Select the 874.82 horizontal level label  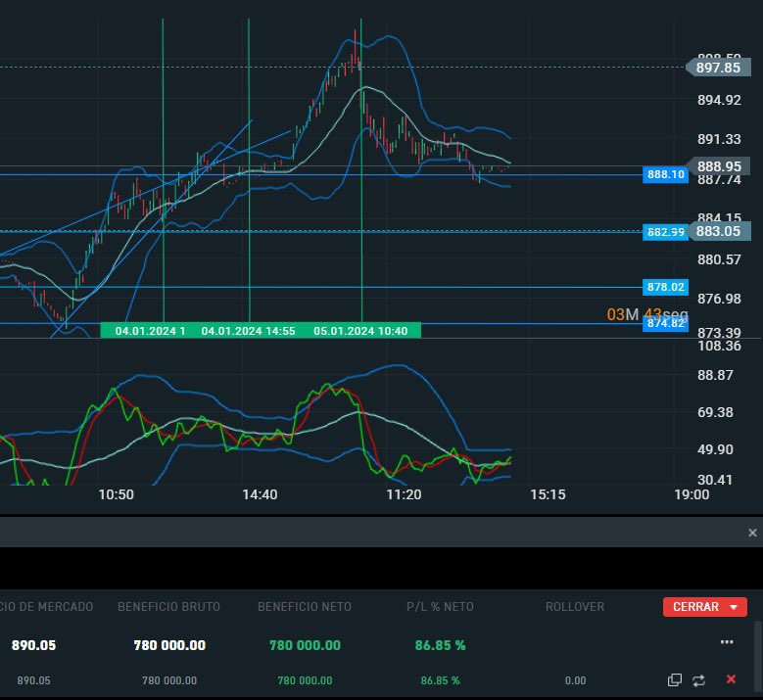[x=665, y=323]
